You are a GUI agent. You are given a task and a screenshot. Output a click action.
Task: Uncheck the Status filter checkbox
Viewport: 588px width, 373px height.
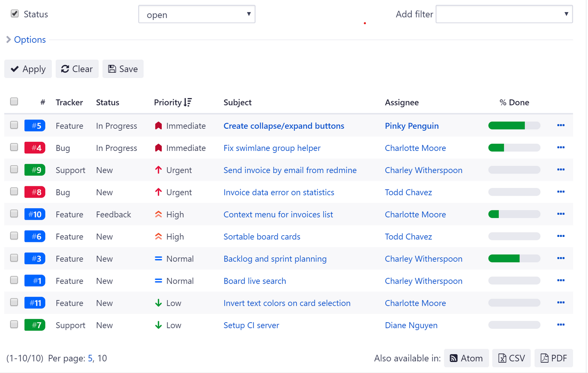pos(15,14)
